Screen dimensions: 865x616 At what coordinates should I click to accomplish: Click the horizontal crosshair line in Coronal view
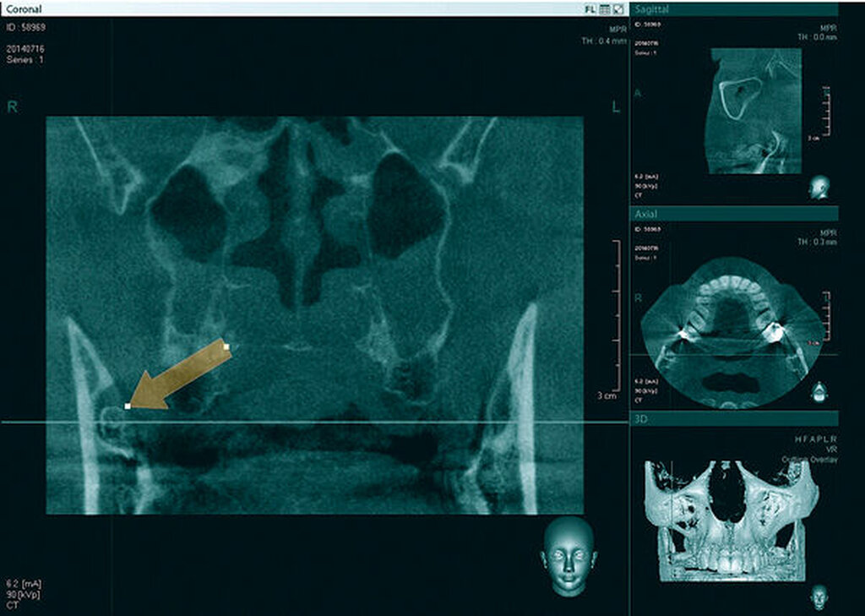[x=338, y=422]
